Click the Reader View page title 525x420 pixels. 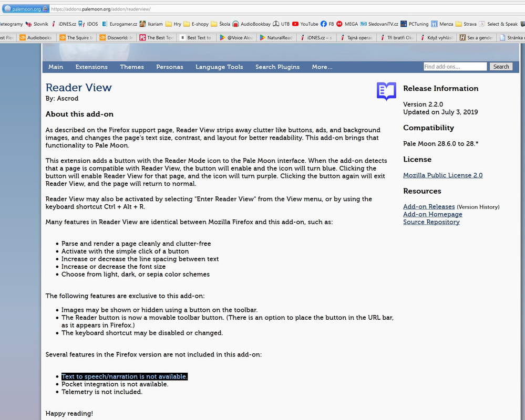(79, 88)
